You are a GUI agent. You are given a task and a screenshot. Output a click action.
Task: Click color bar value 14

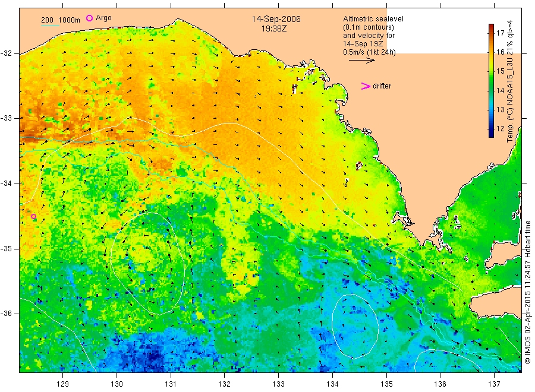pos(500,91)
